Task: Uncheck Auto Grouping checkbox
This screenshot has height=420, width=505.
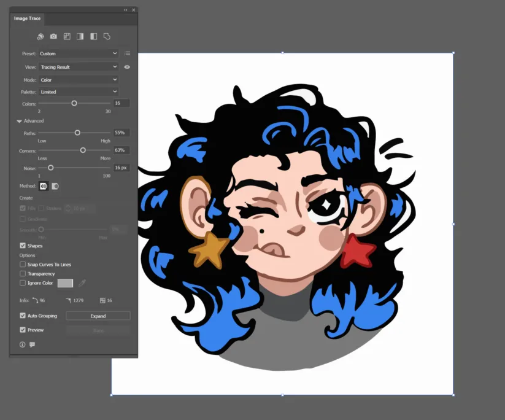Action: tap(23, 316)
